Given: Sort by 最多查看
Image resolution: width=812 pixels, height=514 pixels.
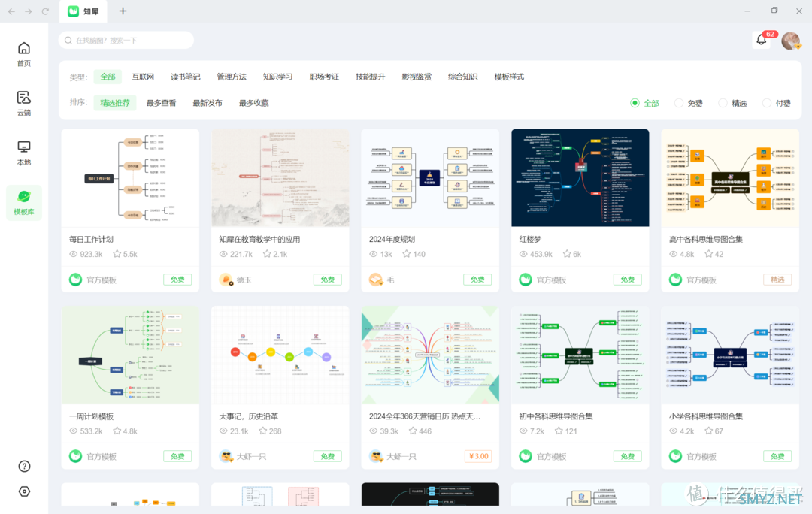Looking at the screenshot, I should coord(161,102).
